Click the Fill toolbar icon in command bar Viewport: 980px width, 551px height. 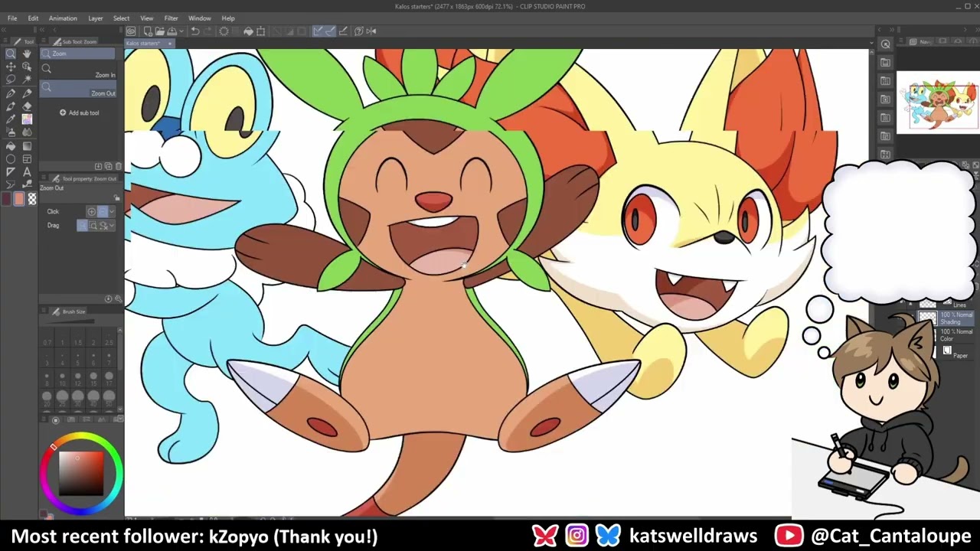248,31
